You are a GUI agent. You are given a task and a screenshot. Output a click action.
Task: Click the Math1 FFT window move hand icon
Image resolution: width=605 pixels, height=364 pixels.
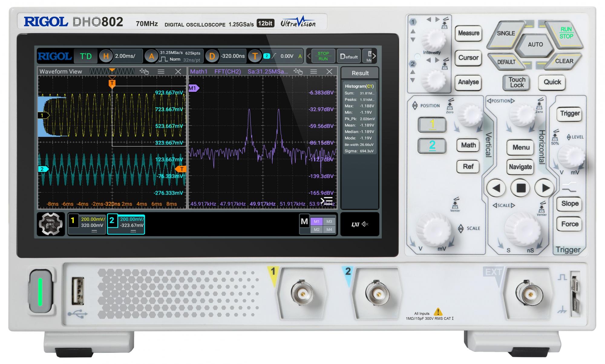click(298, 71)
